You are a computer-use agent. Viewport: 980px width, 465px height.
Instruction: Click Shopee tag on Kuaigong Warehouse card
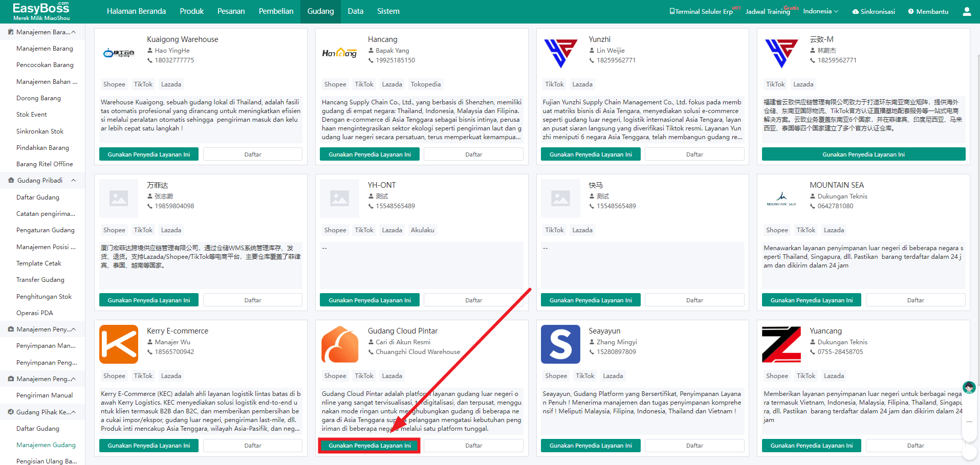click(x=114, y=84)
